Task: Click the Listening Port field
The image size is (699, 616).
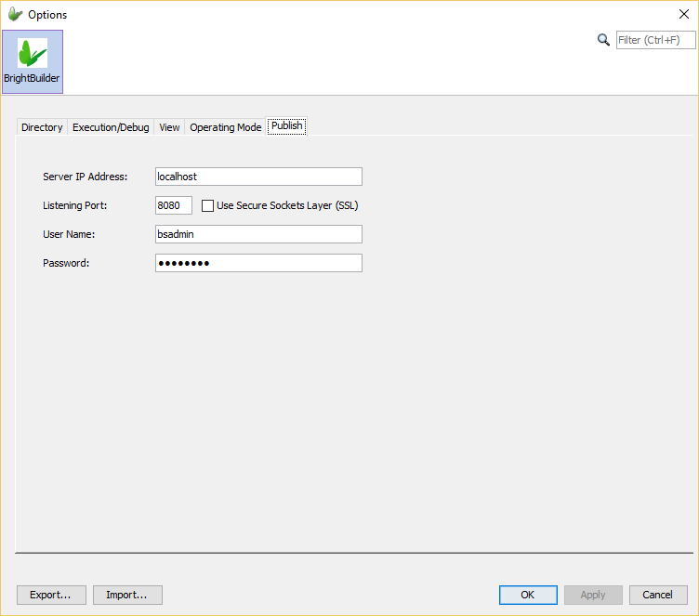Action: point(174,205)
